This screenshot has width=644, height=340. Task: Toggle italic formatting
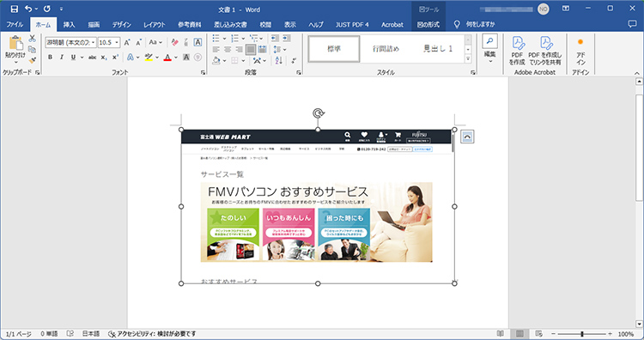pyautogui.click(x=62, y=57)
